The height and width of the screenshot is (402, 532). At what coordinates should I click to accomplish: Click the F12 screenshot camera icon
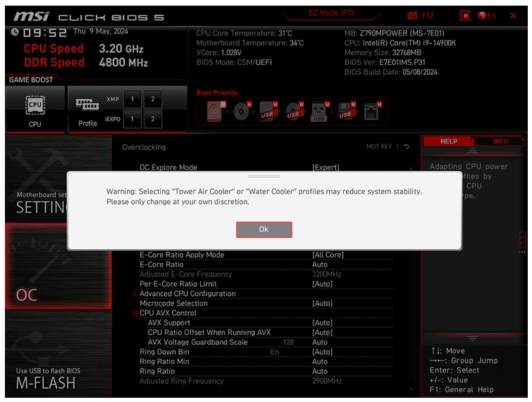pos(412,16)
